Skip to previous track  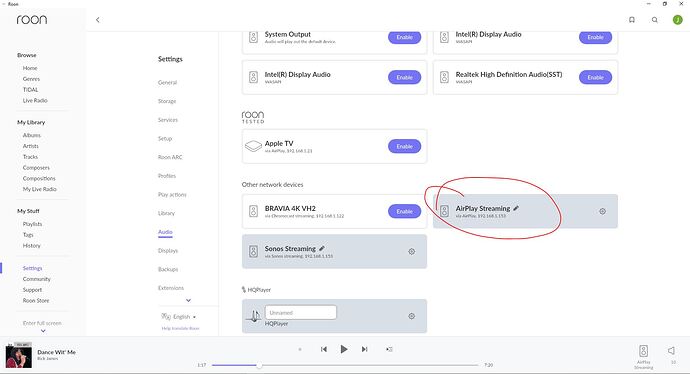pyautogui.click(x=324, y=349)
